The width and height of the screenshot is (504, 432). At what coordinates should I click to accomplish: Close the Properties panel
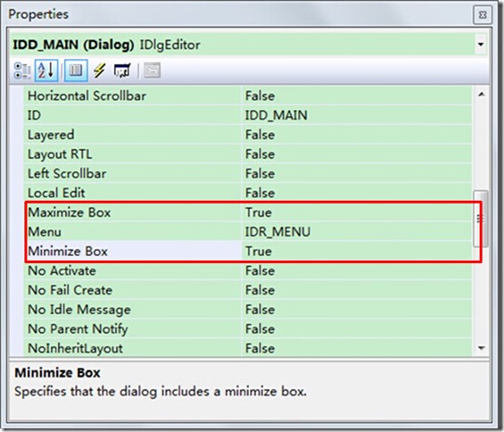click(482, 15)
